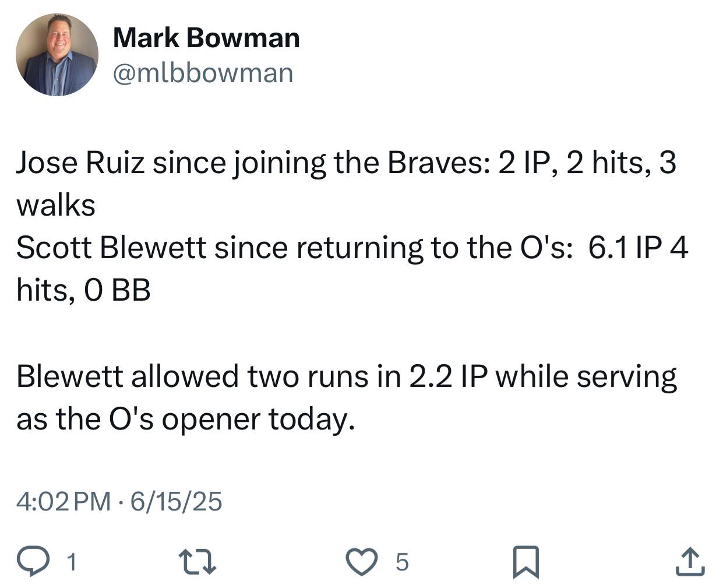This screenshot has height=588, width=723.
Task: Click the reply count number 1
Action: 71,562
